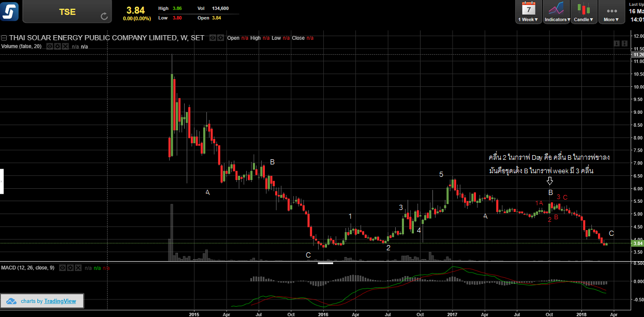Click the THAI SOLAR ENERGY PUBLIC COMPANY title
The height and width of the screenshot is (317, 644).
(x=107, y=38)
